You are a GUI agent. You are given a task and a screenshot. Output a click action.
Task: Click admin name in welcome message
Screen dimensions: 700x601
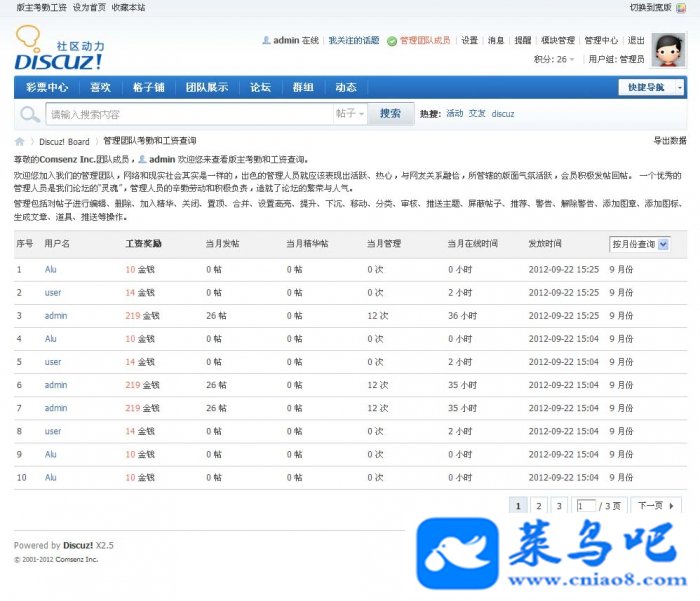click(162, 159)
